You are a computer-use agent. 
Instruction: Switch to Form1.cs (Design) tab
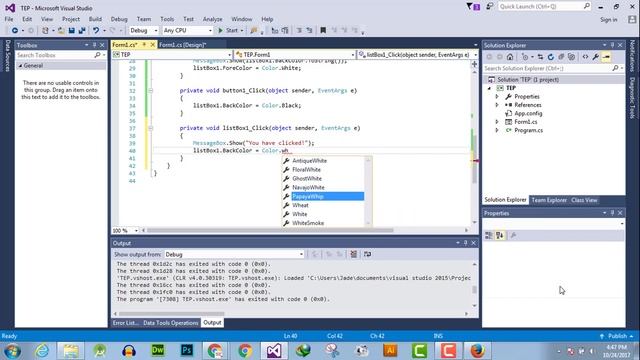(182, 45)
